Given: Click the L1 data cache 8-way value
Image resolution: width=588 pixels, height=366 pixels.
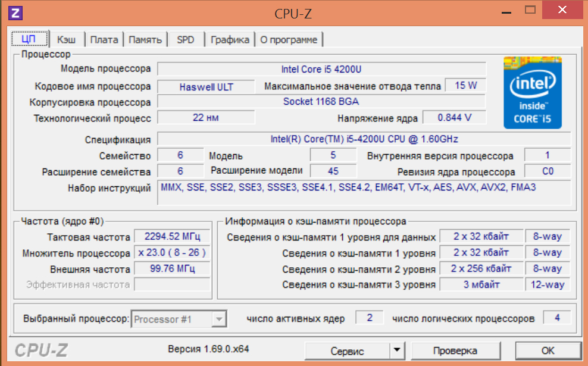Looking at the screenshot, I should click(548, 236).
